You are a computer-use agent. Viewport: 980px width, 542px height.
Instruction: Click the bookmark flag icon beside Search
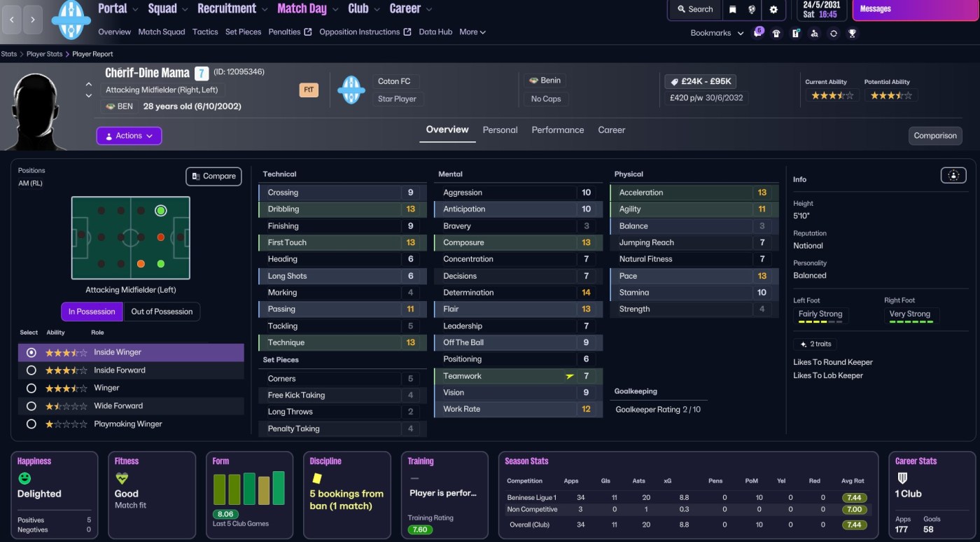coord(732,9)
